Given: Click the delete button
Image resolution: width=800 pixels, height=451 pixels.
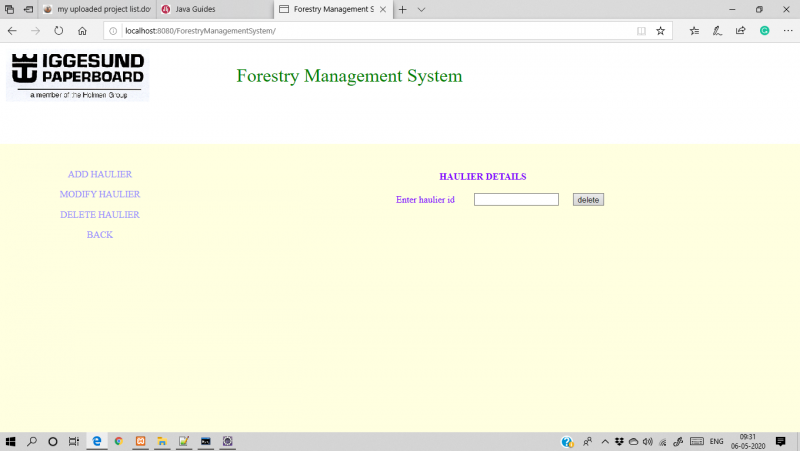Looking at the screenshot, I should point(588,200).
